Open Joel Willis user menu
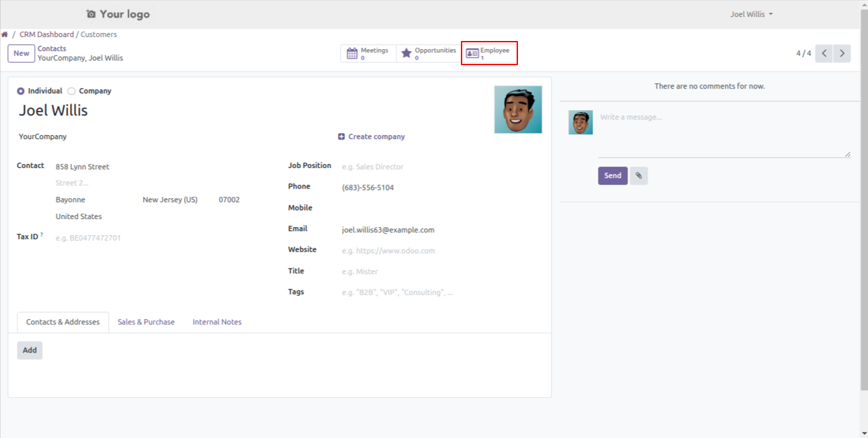 (x=751, y=14)
